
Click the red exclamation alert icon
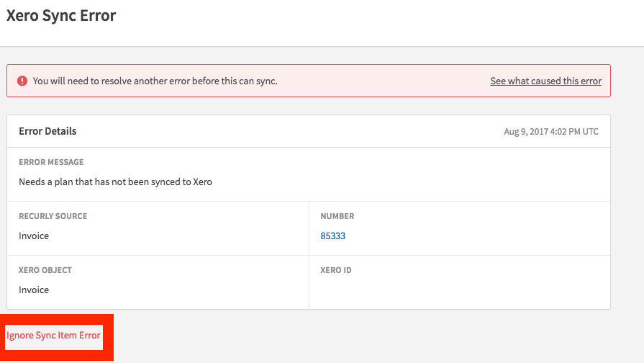(x=22, y=81)
